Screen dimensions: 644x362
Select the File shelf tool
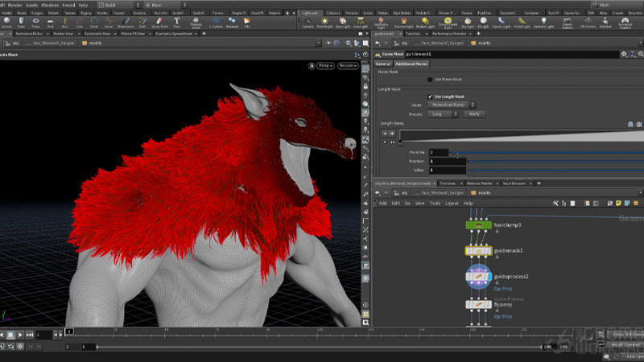[x=247, y=23]
